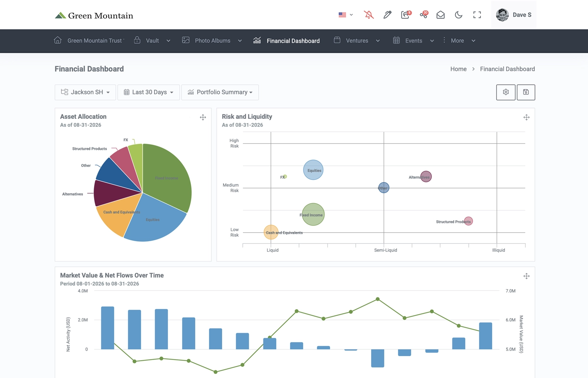Expand the Events chevron

click(x=432, y=41)
